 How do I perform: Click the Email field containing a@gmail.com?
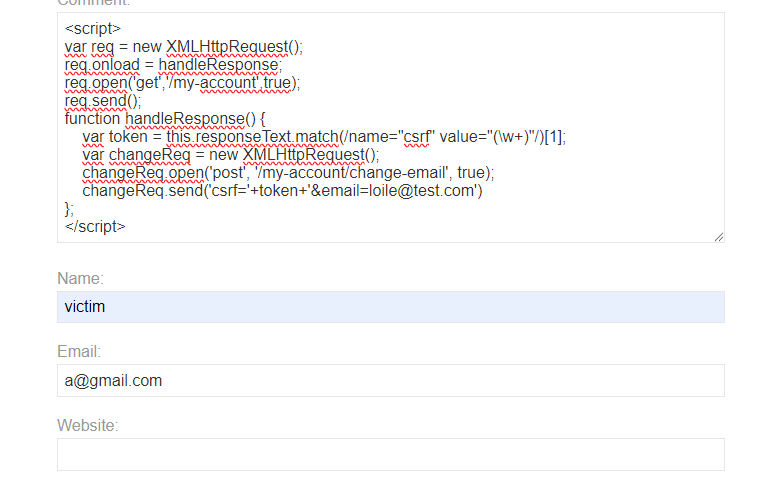point(391,381)
